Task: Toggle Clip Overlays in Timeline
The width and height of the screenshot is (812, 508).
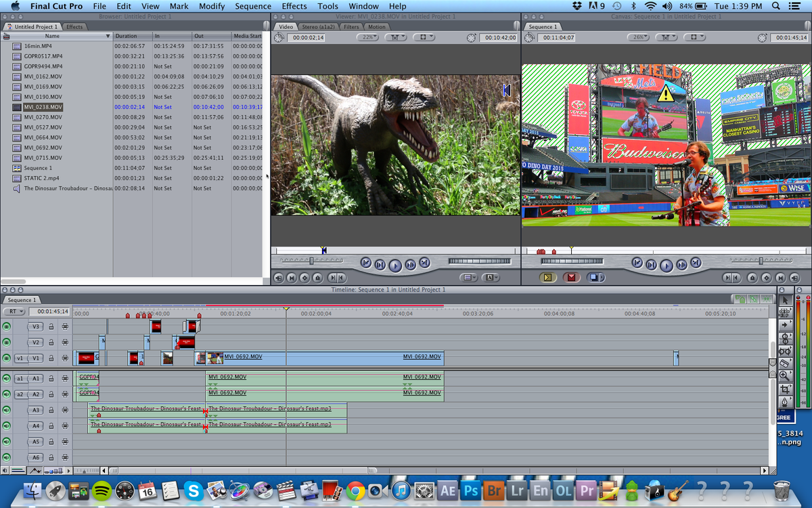Action: pyautogui.click(x=35, y=470)
